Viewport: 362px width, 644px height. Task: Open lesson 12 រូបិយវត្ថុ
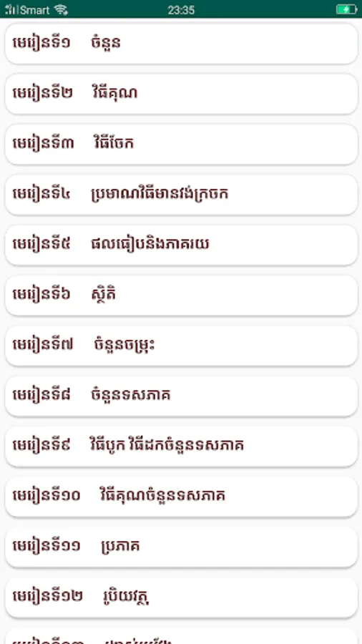[181, 597]
